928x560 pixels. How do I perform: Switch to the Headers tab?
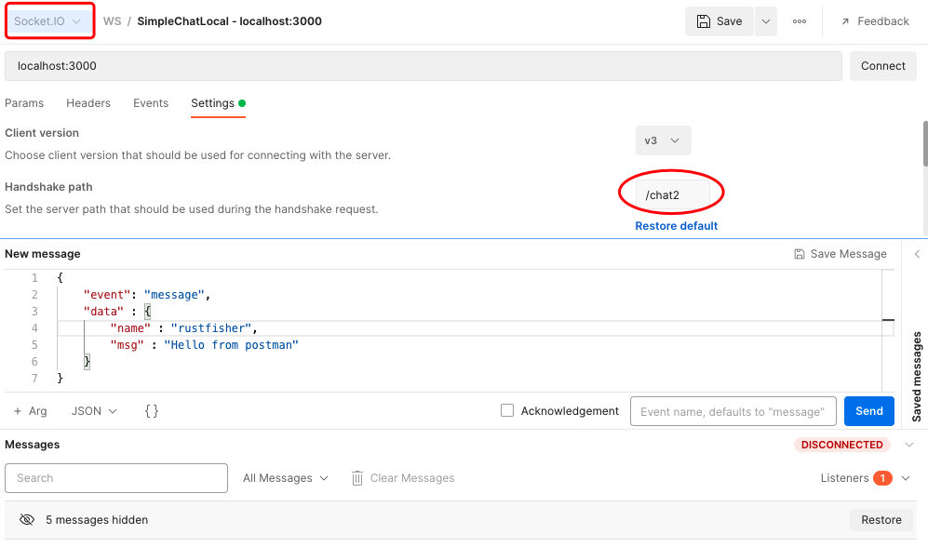[88, 103]
